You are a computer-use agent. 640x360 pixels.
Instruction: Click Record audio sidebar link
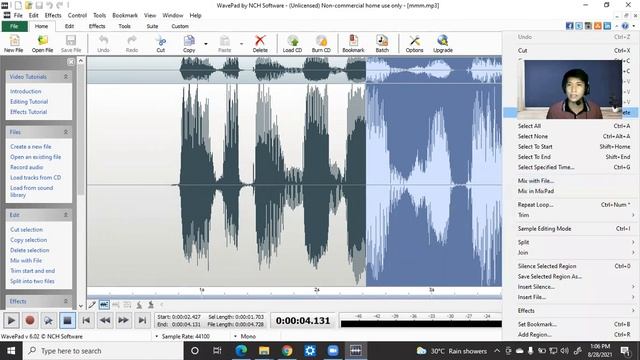click(x=27, y=167)
